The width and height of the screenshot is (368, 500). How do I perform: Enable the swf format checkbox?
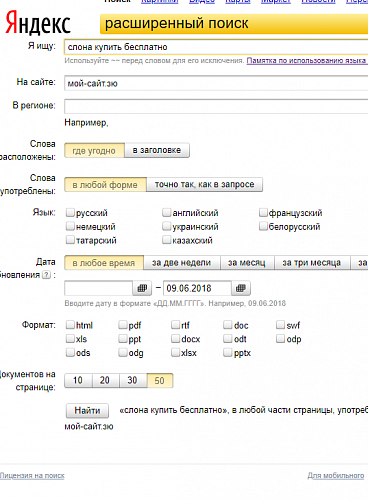click(280, 325)
